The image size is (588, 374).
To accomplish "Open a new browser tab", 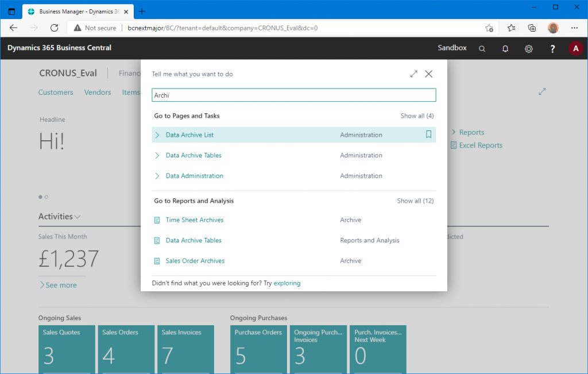I will tap(142, 11).
